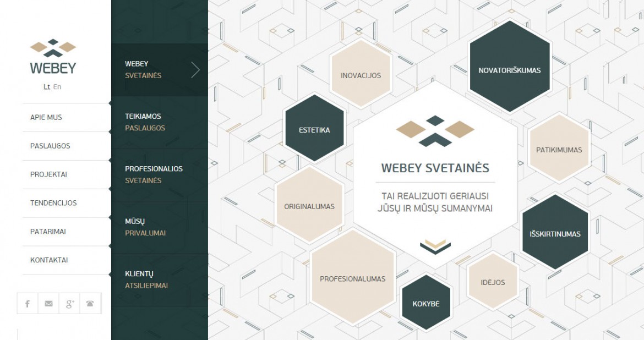Open TEIKIAMOS PASLAUGOS
Screen dimensions: 644x340
(x=144, y=122)
